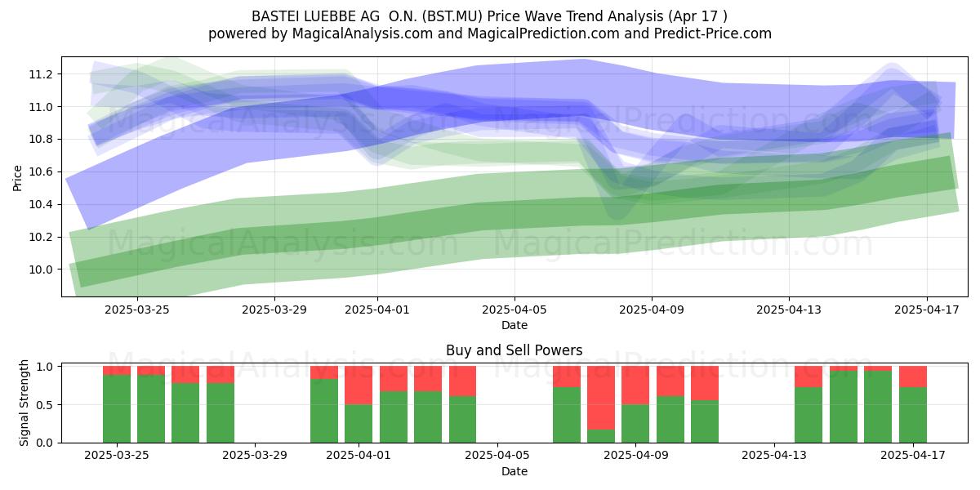Click the 10.0 price axis tick label

point(42,269)
